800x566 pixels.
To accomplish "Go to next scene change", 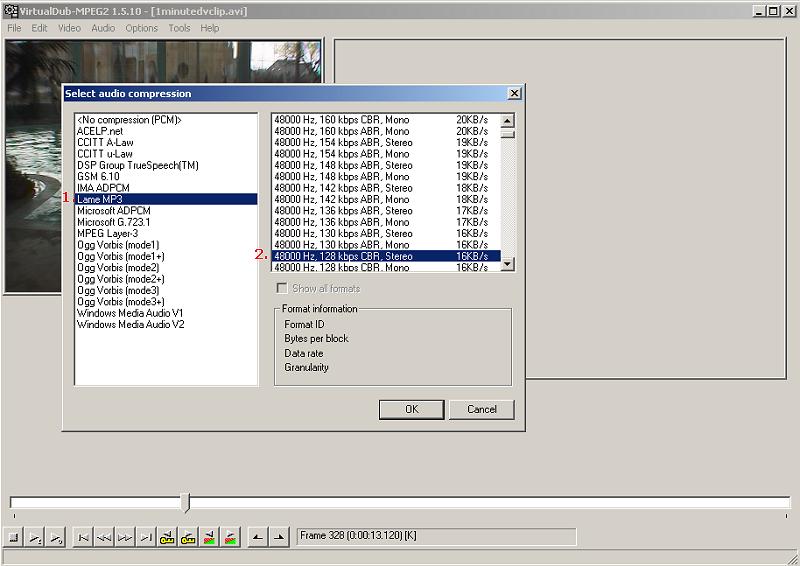I will [230, 537].
